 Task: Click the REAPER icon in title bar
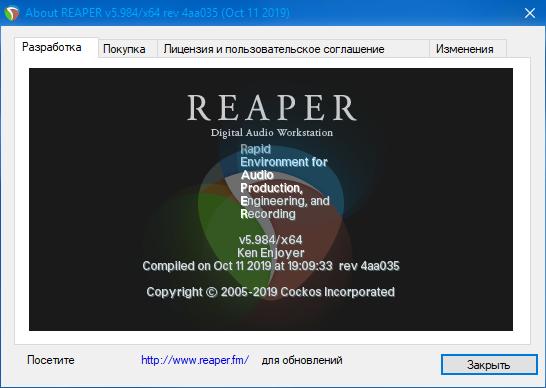11,13
